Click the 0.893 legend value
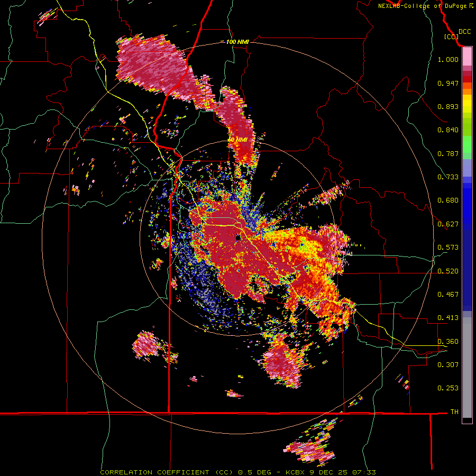 click(448, 106)
